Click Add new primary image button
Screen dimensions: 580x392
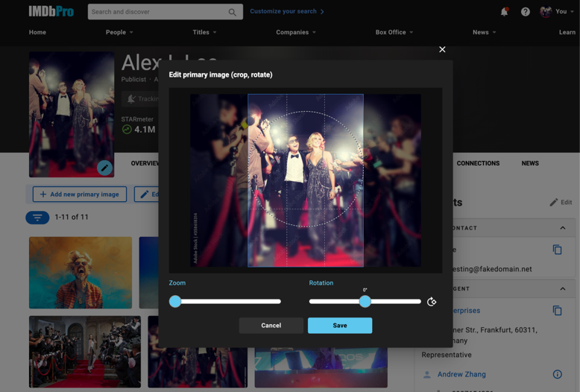(80, 195)
